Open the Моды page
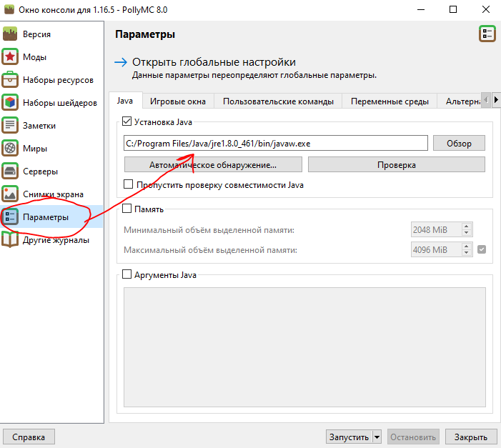The width and height of the screenshot is (501, 448). click(34, 57)
